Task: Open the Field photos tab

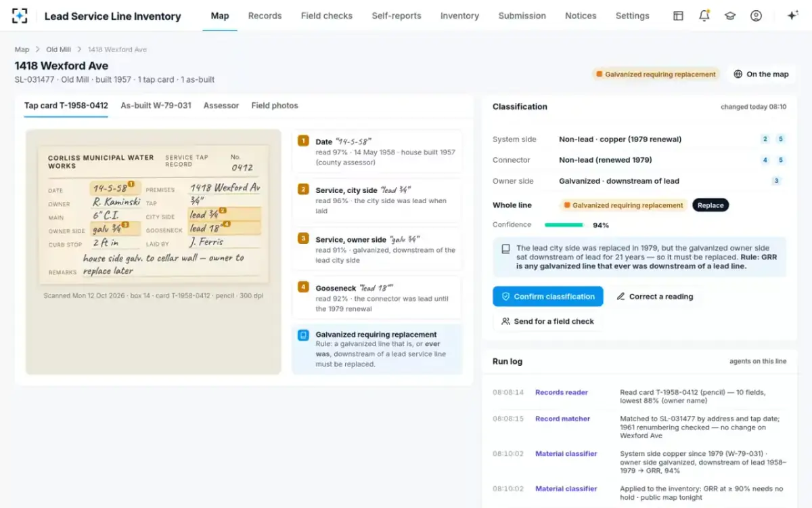Action: [x=275, y=106]
